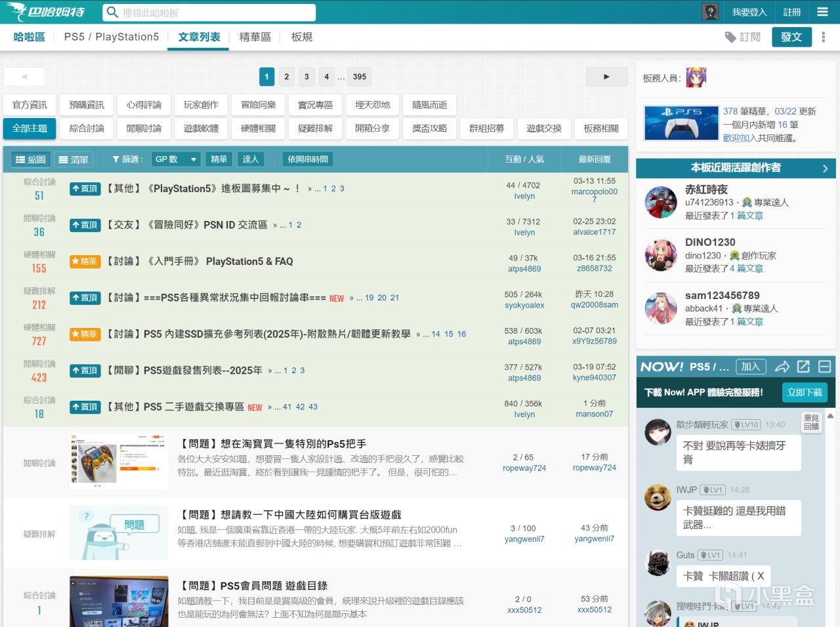
Task: Click 加入 to join NOW! chat
Action: tap(751, 367)
